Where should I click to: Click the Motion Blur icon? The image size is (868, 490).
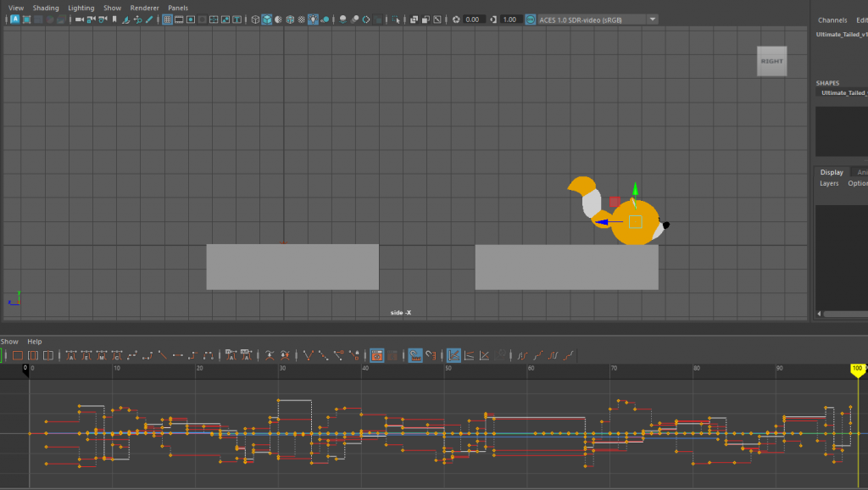(x=355, y=19)
